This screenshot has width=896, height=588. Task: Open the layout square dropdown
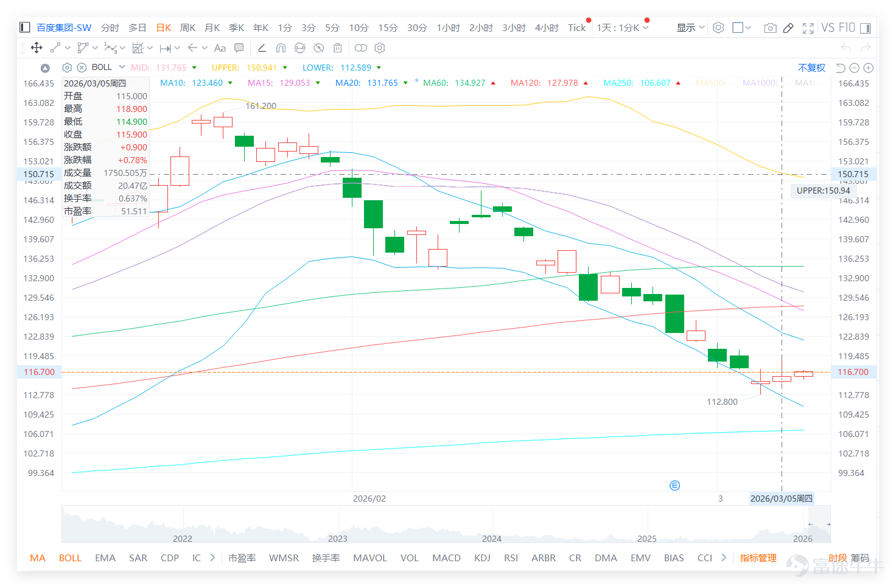point(742,27)
